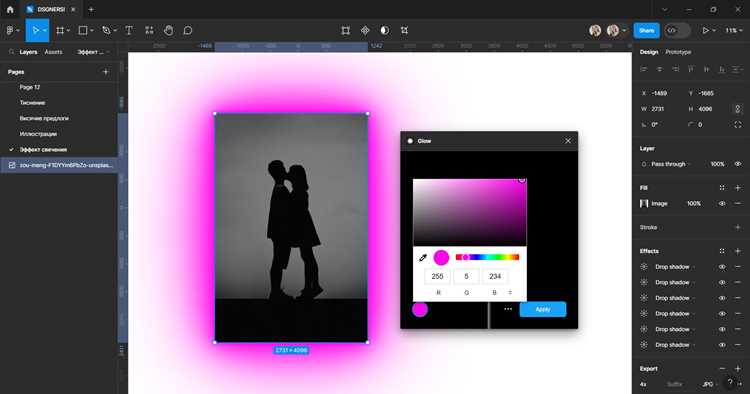750x394 pixels.
Task: Hide the last Drop shadow effect
Action: point(722,345)
